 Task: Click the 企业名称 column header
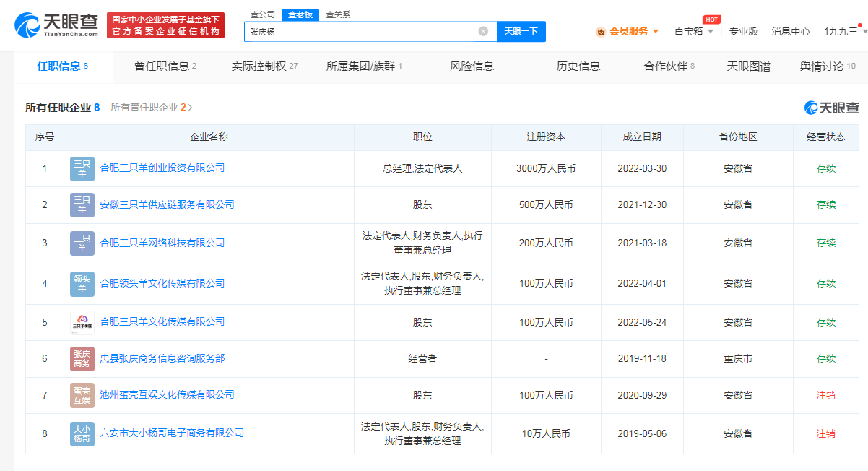click(209, 137)
